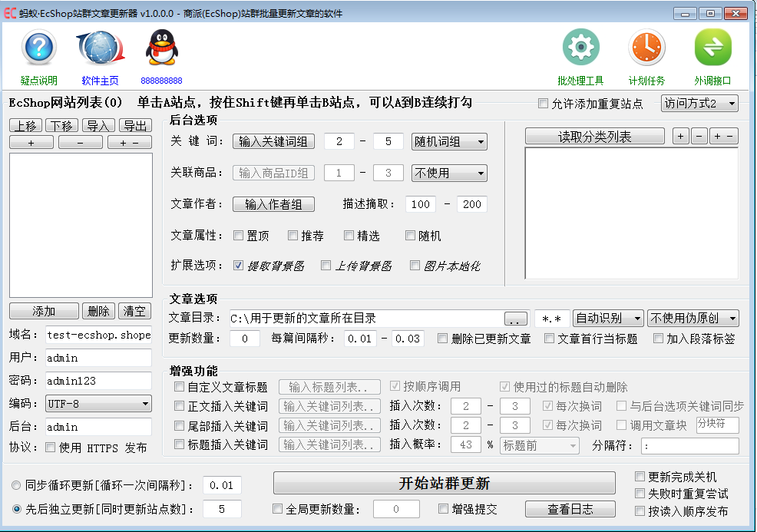Click 读取分类列表 button

[x=595, y=137]
